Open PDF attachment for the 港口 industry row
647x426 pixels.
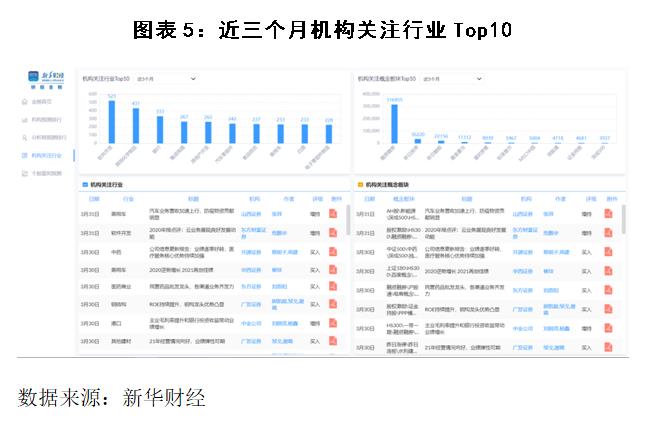[333, 324]
